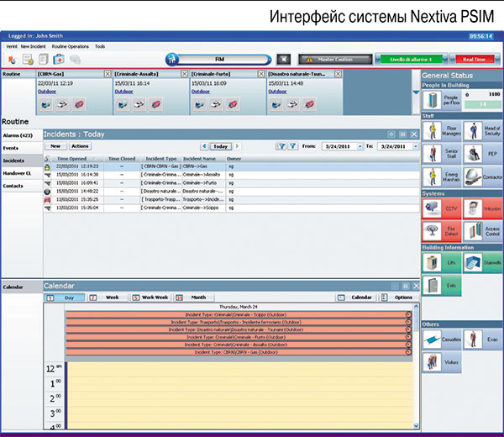Open the CCTV systems tile
This screenshot has width=504, height=437.
click(x=442, y=207)
